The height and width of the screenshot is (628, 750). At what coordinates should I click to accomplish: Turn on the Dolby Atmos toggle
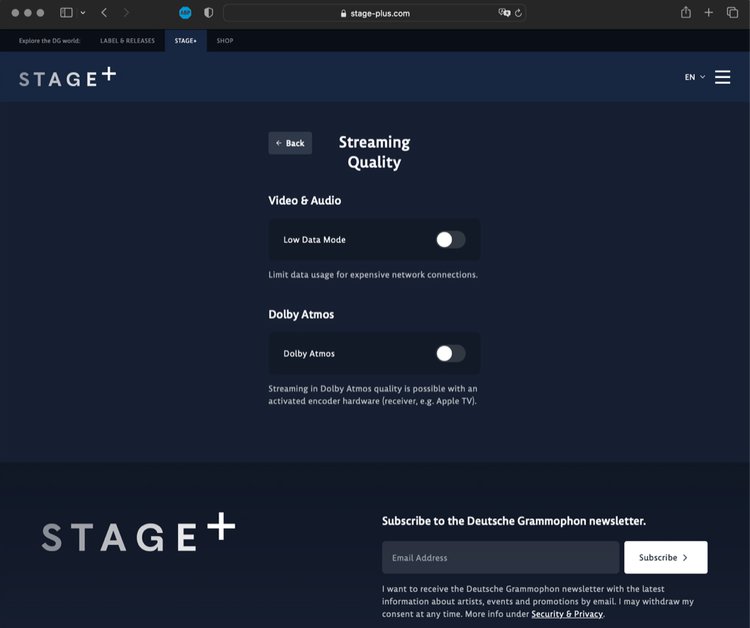[x=451, y=353]
